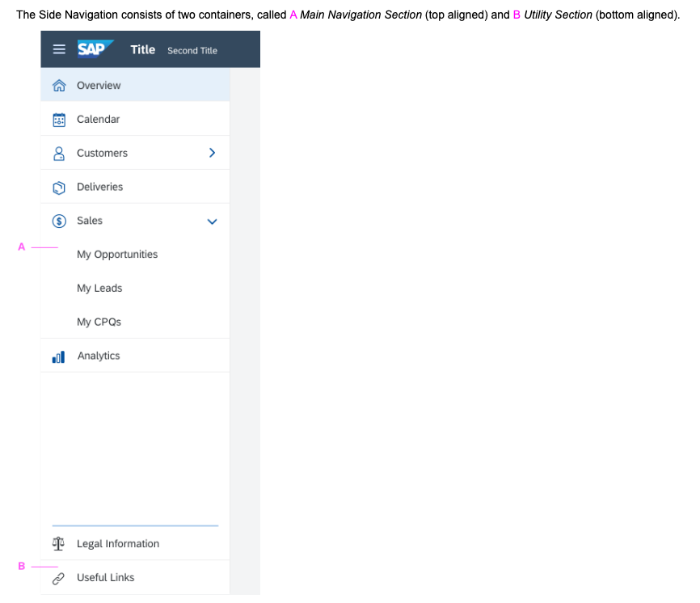The width and height of the screenshot is (700, 603).
Task: Navigate to the Deliveries menu item
Action: pos(99,187)
